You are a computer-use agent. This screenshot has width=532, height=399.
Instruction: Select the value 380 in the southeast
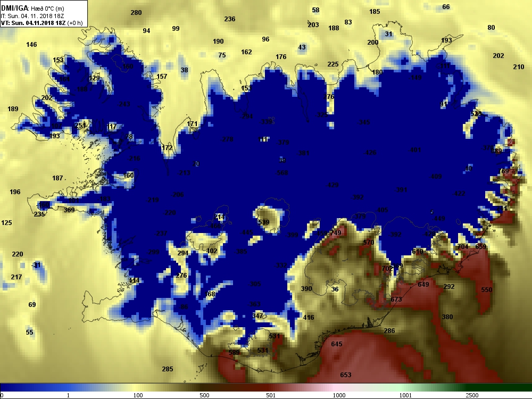[447, 317]
